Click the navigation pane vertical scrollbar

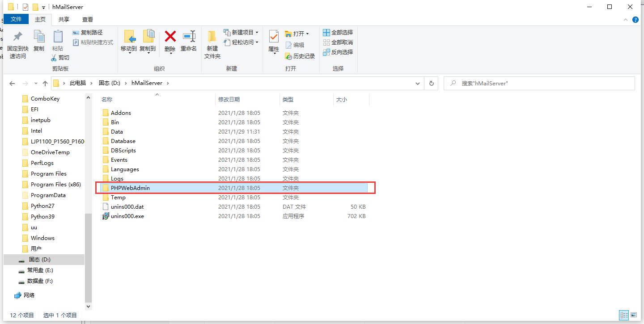pos(88,201)
